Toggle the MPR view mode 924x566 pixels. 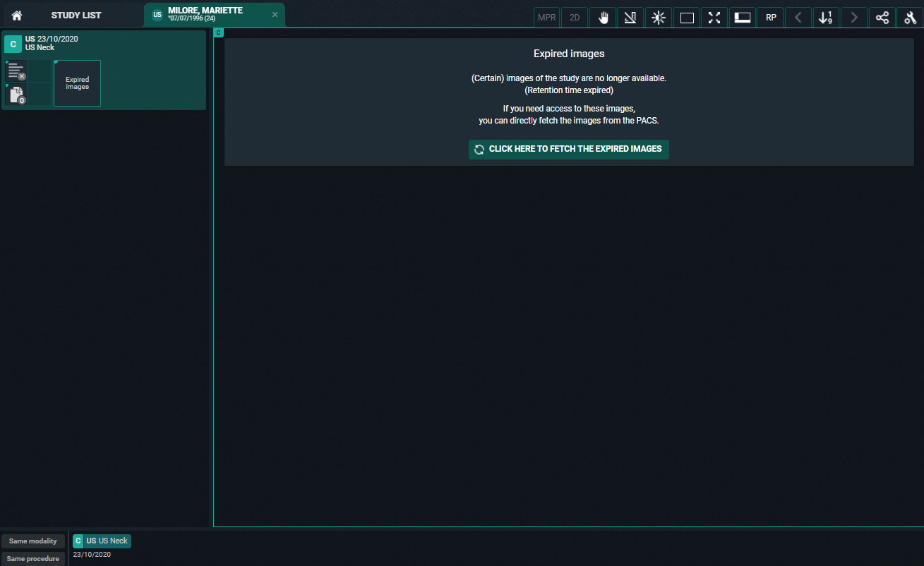click(x=546, y=18)
